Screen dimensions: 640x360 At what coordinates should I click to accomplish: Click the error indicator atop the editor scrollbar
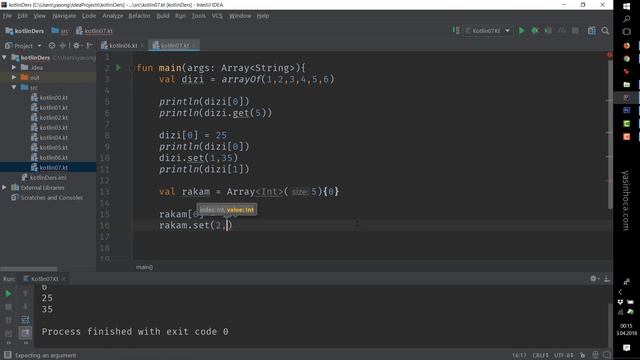click(x=609, y=55)
